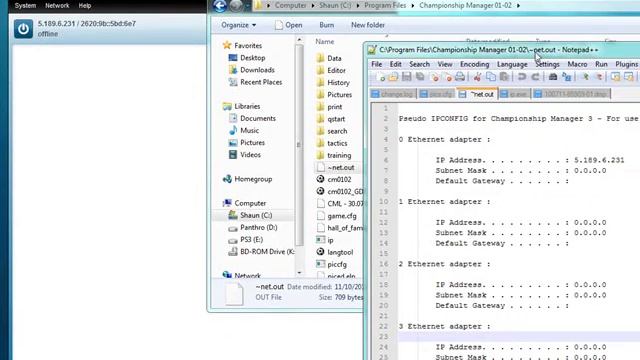The width and height of the screenshot is (640, 360).
Task: Open the Encoding menu in Notepad++
Action: click(x=474, y=64)
